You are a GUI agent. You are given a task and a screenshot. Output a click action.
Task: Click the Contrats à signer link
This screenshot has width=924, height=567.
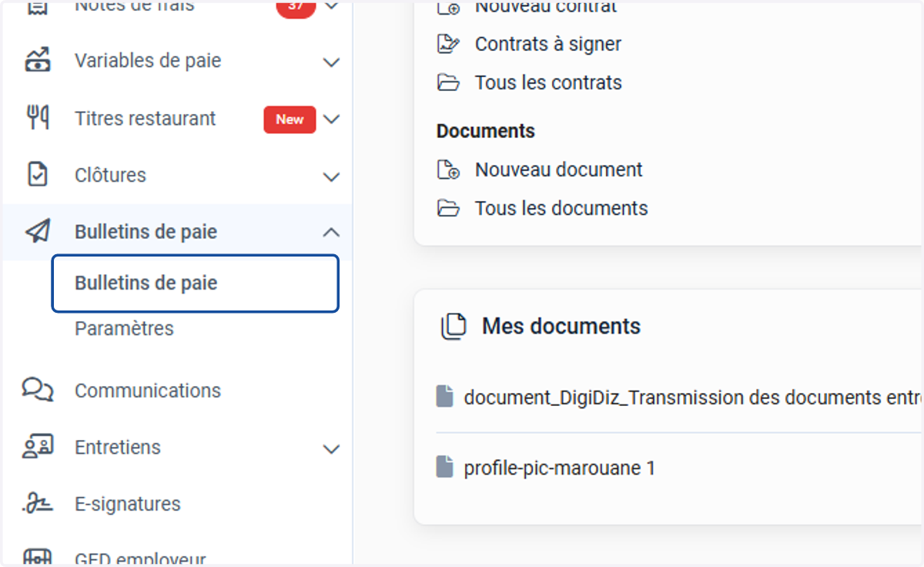tap(548, 44)
